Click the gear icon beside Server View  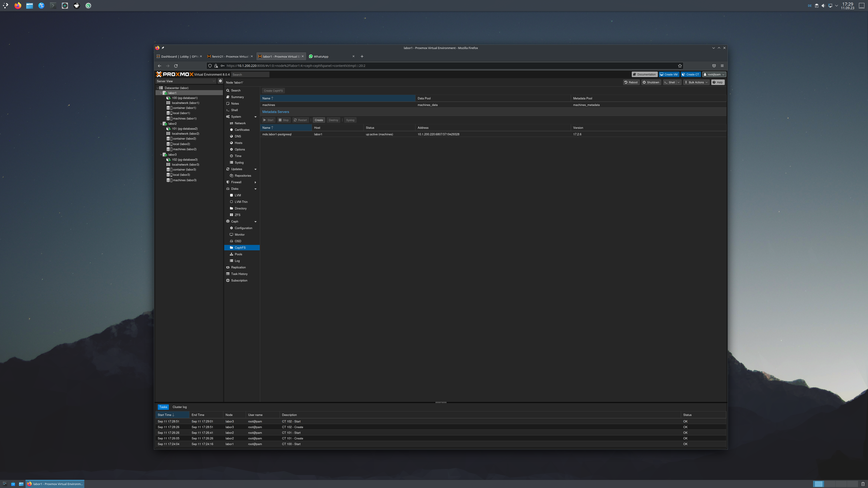coord(220,81)
